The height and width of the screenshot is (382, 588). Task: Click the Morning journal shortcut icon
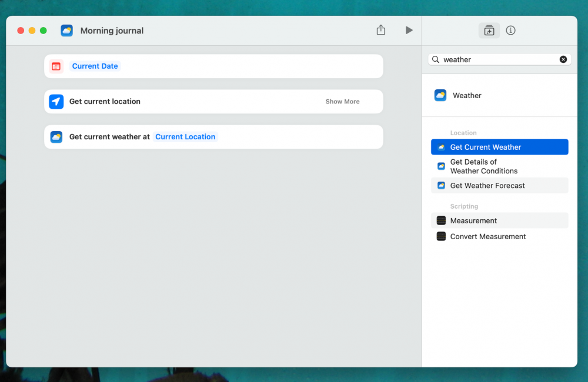[67, 31]
